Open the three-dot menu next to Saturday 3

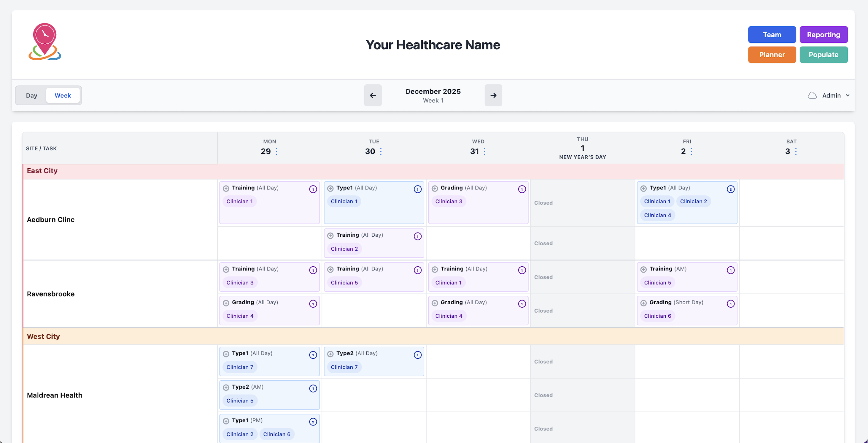pyautogui.click(x=796, y=151)
